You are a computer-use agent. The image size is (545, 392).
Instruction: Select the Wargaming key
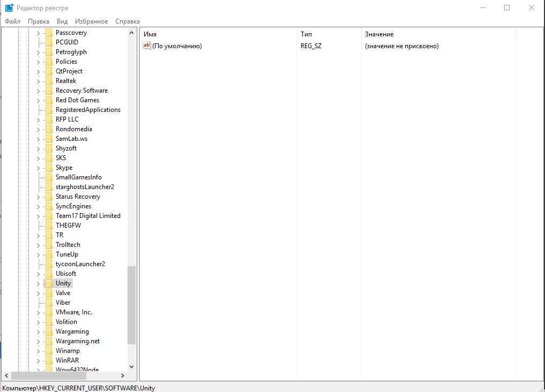tap(72, 331)
